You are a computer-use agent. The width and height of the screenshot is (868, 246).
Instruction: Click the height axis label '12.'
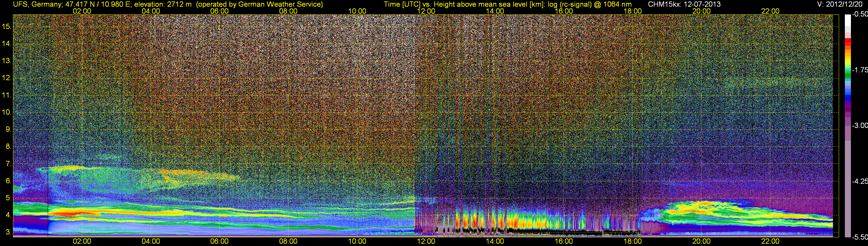[7, 78]
